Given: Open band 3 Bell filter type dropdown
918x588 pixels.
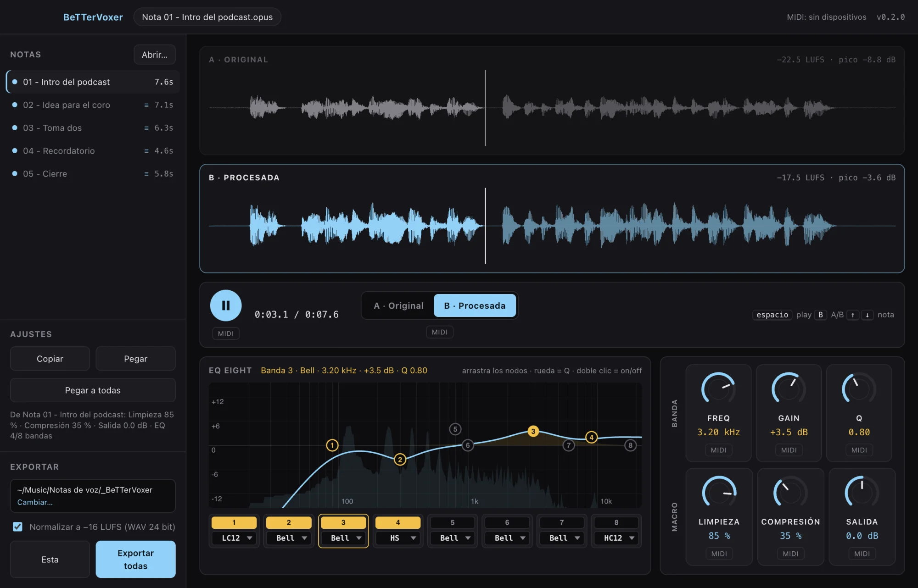Looking at the screenshot, I should [343, 538].
